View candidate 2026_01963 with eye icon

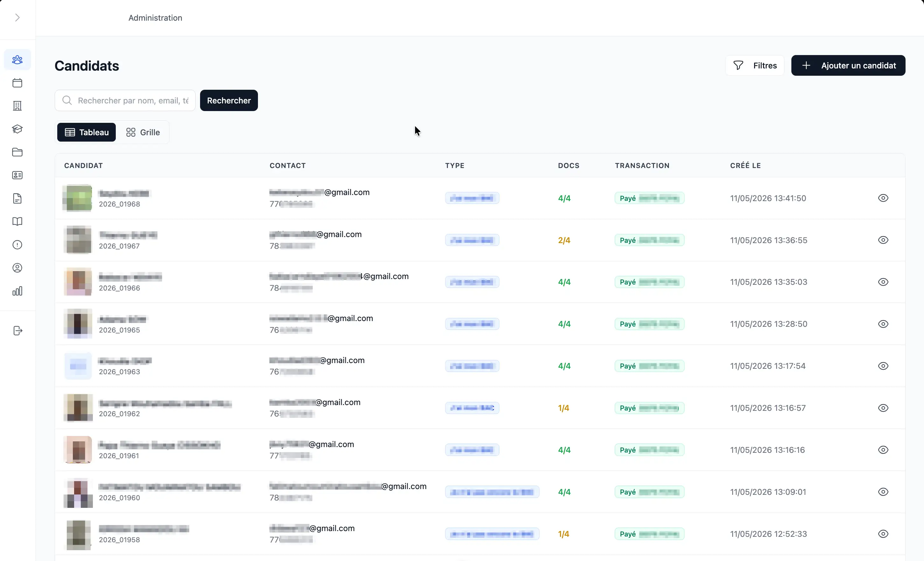tap(883, 366)
